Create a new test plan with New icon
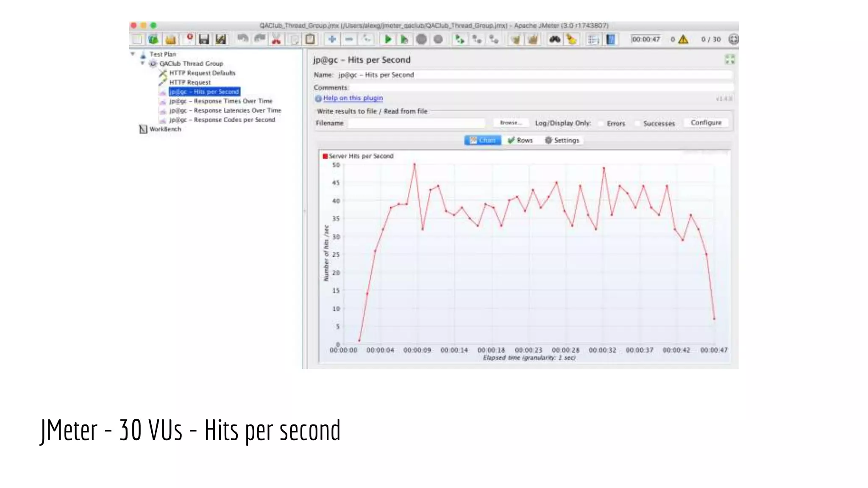 [x=137, y=39]
